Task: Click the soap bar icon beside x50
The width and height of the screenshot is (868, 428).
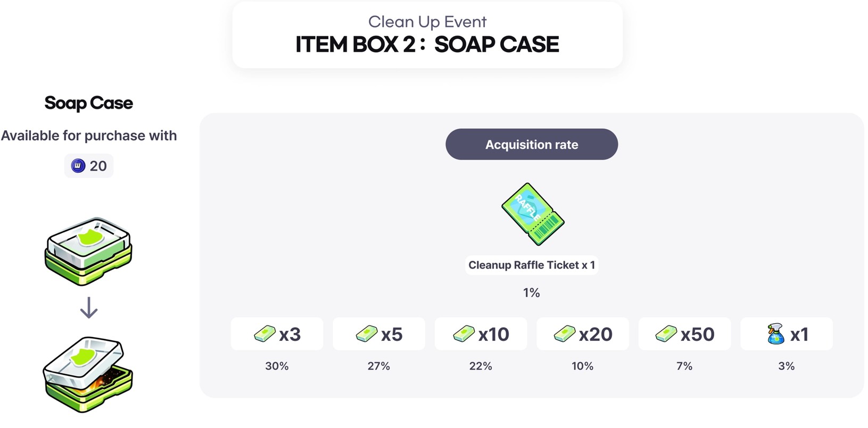Action: pyautogui.click(x=666, y=334)
